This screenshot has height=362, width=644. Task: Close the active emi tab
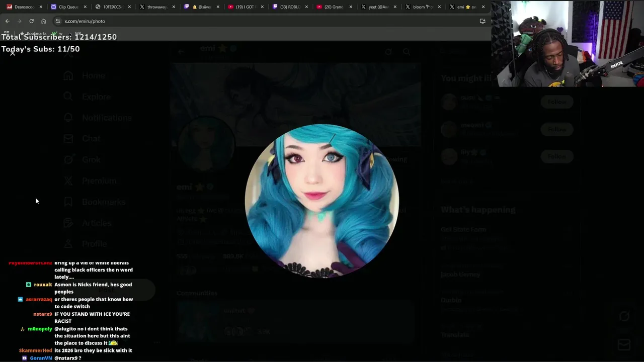click(484, 7)
